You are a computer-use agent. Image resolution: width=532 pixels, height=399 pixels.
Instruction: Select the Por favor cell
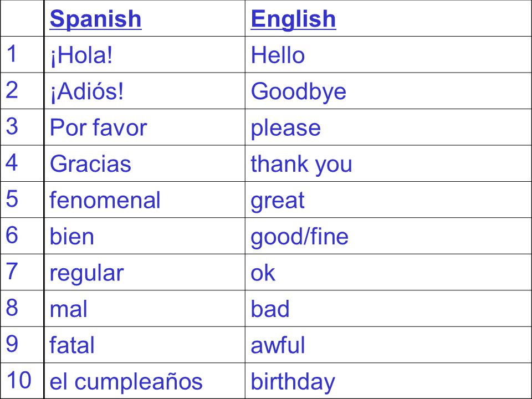145,127
